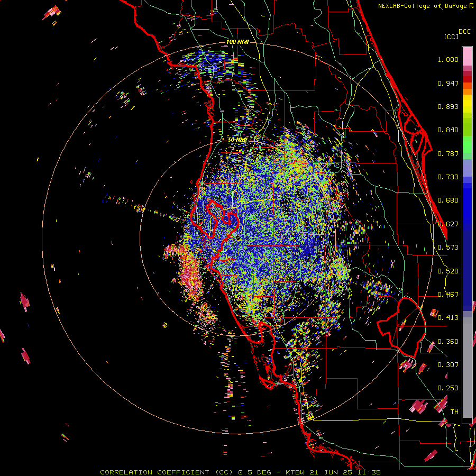Click the 0.520 scale value
This screenshot has height=476, width=476.
pos(448,271)
